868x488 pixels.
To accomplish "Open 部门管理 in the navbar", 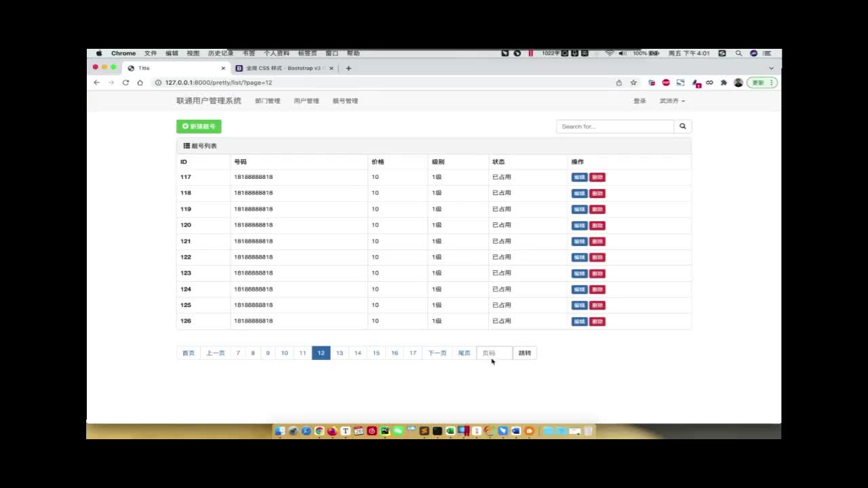I will (x=267, y=101).
